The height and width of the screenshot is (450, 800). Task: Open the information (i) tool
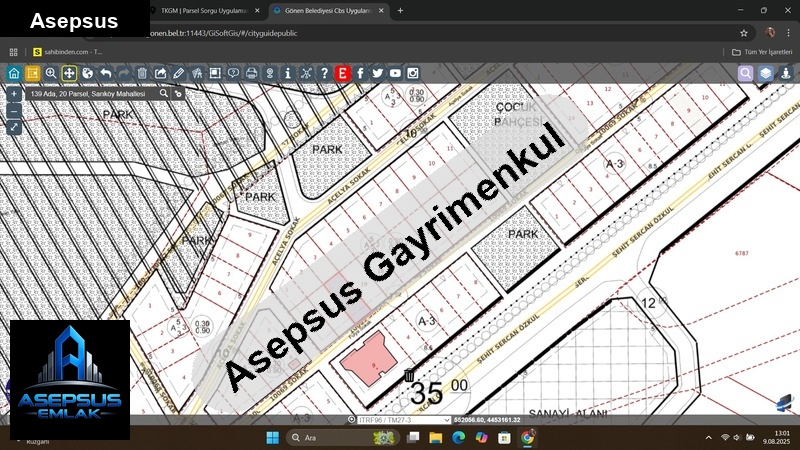pos(288,73)
